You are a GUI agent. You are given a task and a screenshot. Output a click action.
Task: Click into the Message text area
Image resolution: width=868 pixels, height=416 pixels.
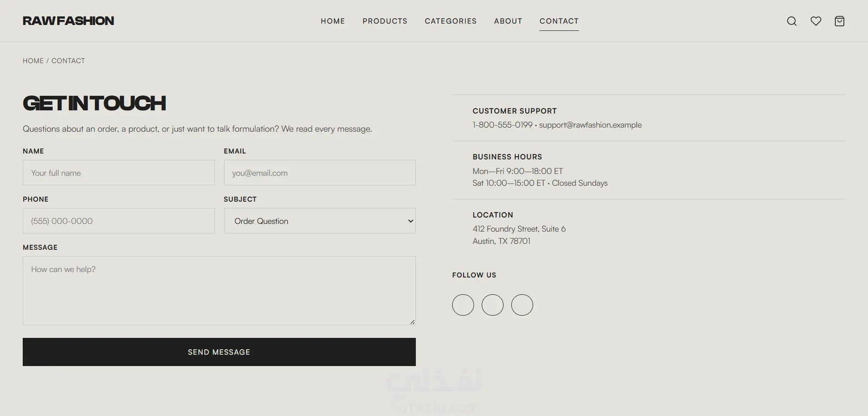pos(219,291)
